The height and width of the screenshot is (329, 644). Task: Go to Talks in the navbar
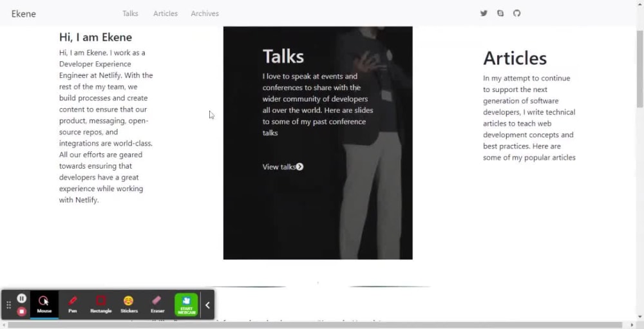tap(130, 14)
